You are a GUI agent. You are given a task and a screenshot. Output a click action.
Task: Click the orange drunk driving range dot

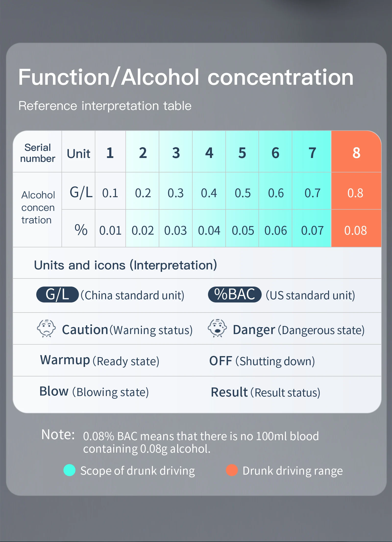pos(232,470)
